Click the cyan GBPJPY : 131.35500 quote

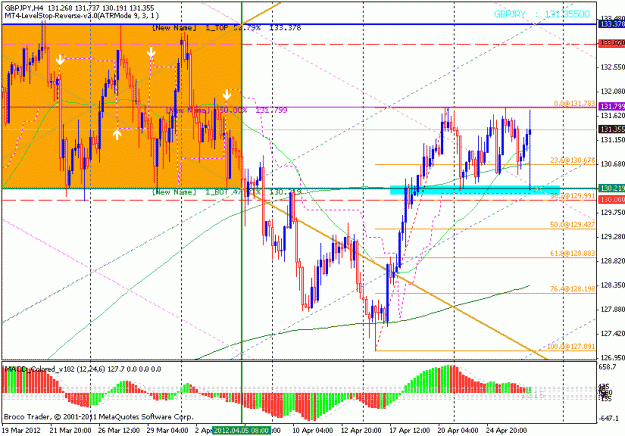pos(542,14)
